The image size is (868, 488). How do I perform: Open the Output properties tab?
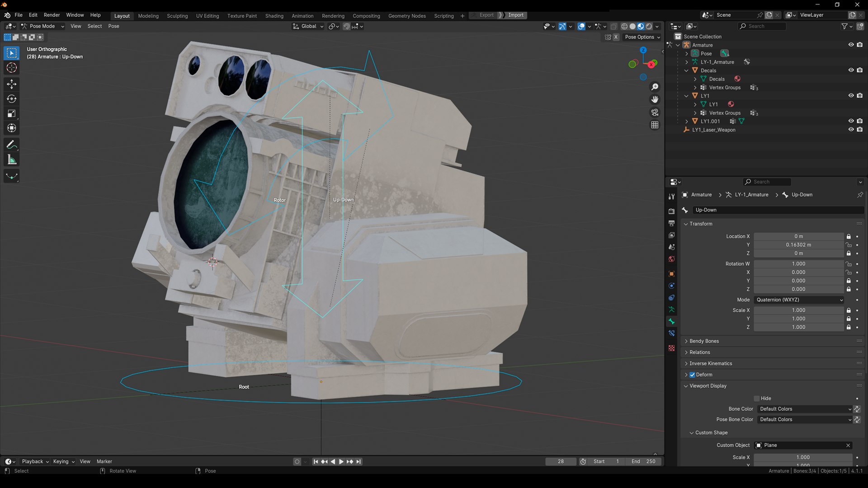[x=672, y=223]
